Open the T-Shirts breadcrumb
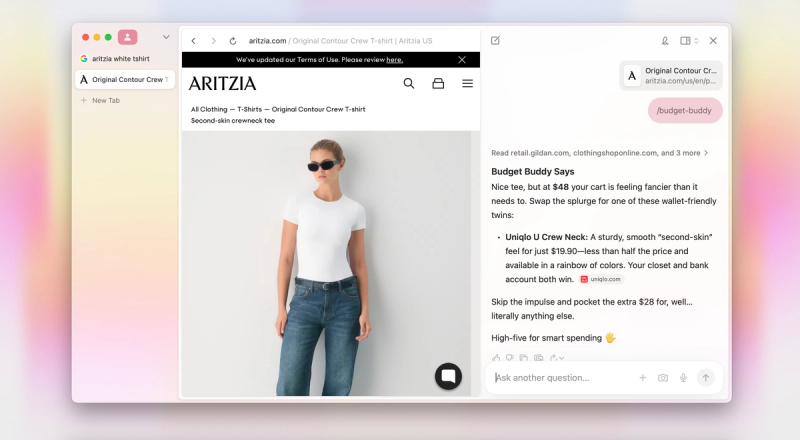The image size is (800, 440). (x=249, y=109)
